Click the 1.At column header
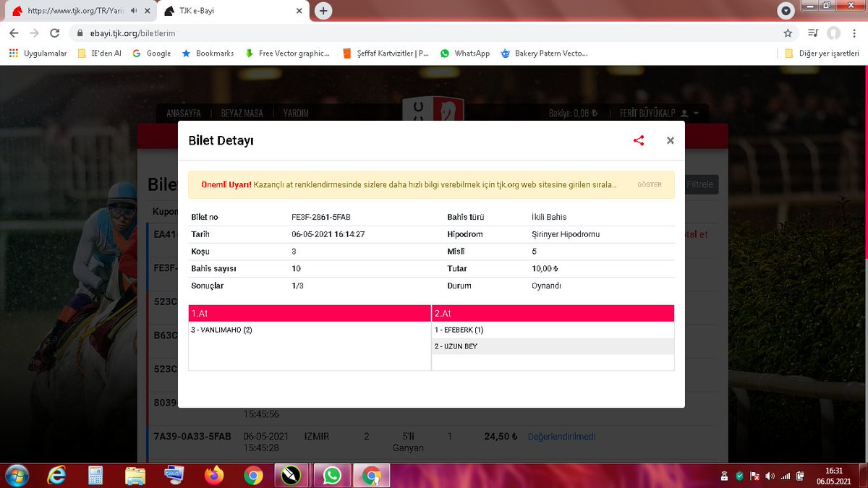This screenshot has width=868, height=488. [310, 313]
